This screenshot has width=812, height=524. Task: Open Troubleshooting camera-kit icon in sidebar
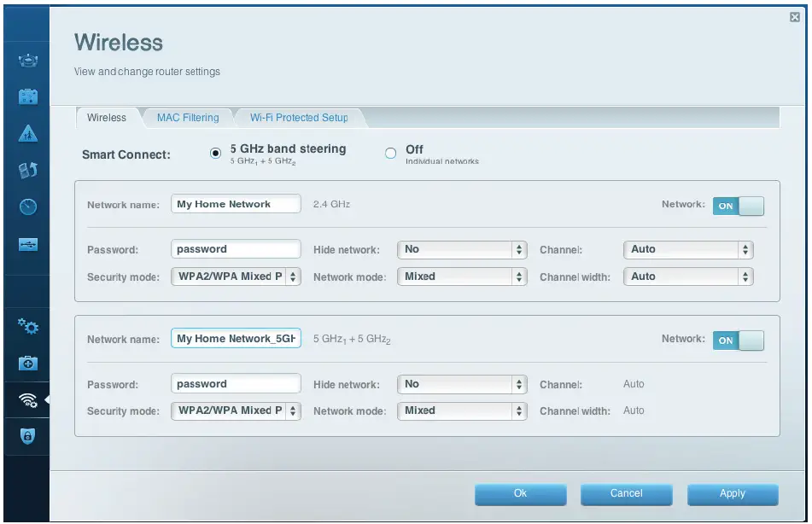point(28,363)
